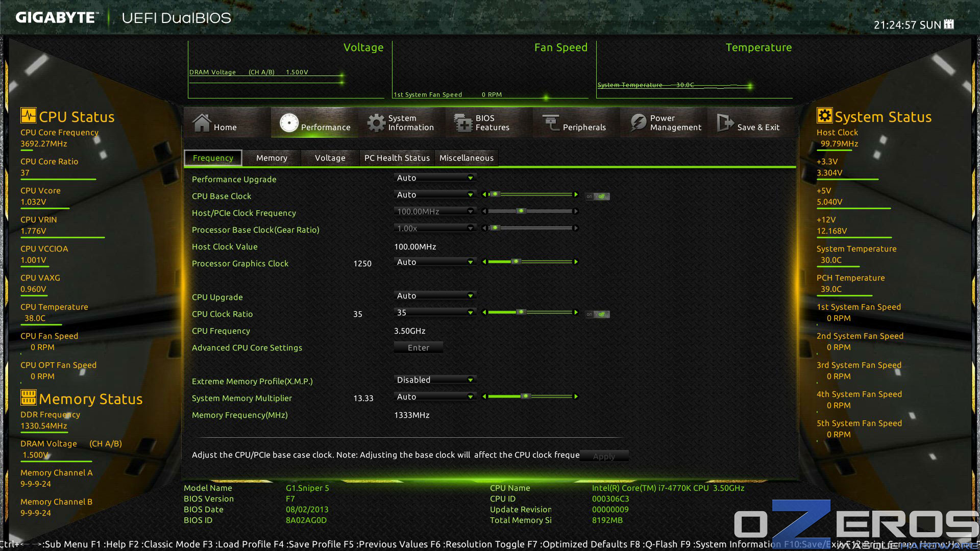Click the DDR Frequency 1330.54MHz reading
The height and width of the screenshot is (551, 980).
point(44,425)
